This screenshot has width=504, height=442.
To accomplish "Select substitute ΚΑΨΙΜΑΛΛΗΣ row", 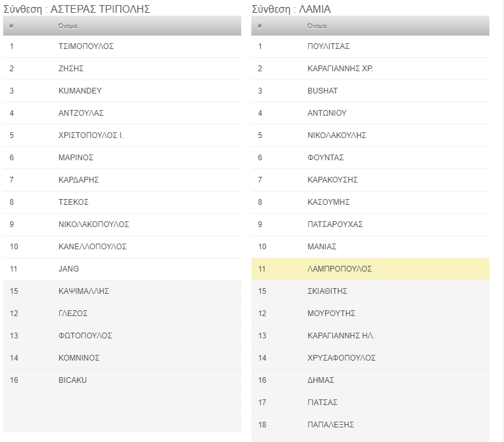I will tap(83, 291).
